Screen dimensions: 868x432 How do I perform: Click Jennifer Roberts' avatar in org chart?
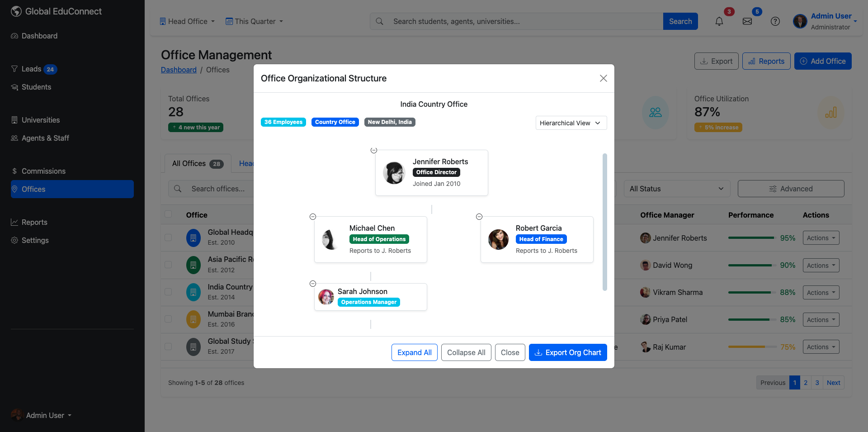tap(394, 173)
